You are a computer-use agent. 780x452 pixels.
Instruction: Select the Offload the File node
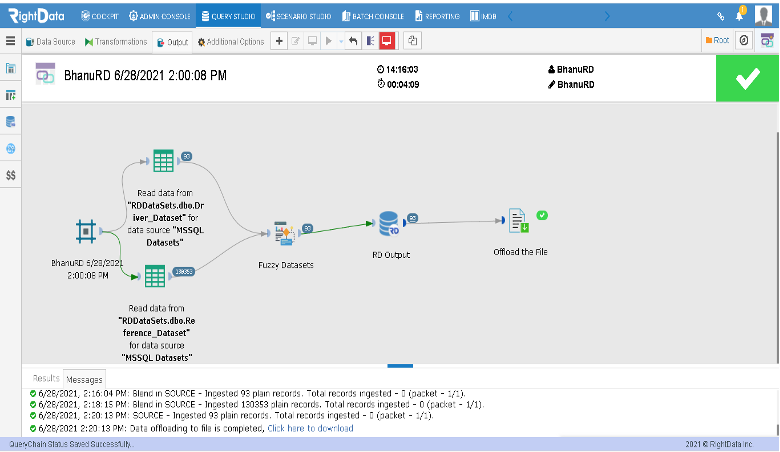(518, 220)
